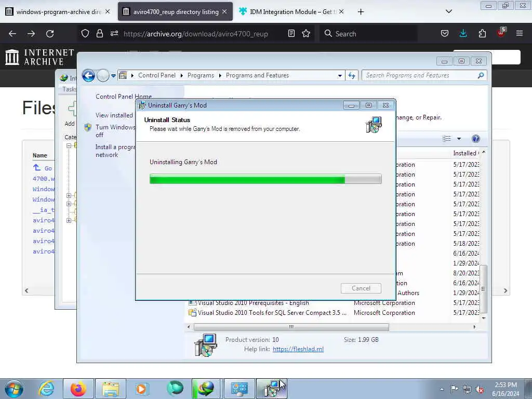532x399 pixels.
Task: Launch Internet Explorer from taskbar
Action: 46,389
